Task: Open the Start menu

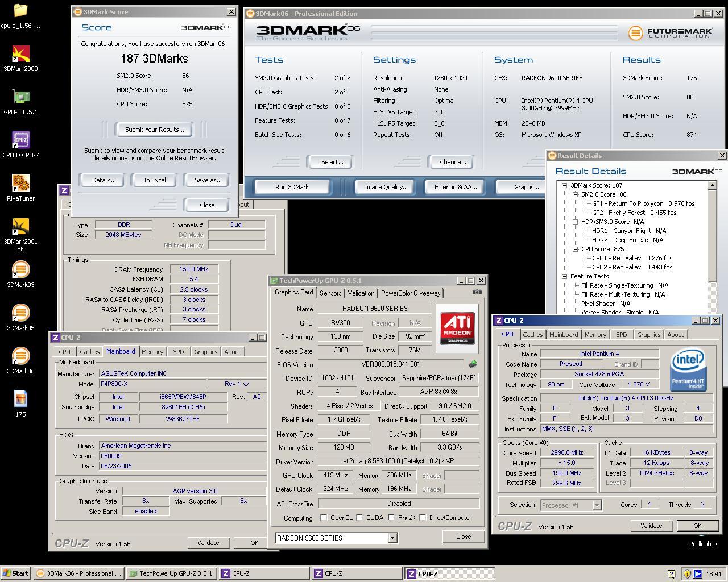Action: pyautogui.click(x=16, y=573)
